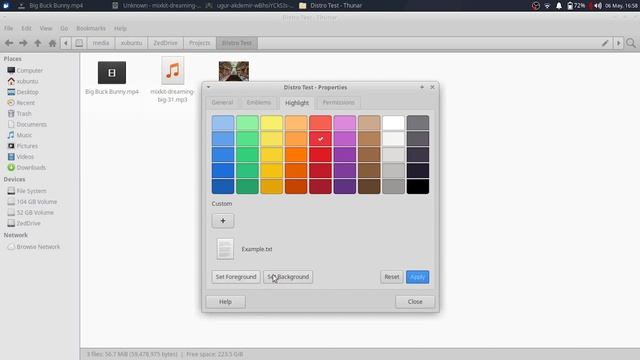Switch to the General tab

pyautogui.click(x=222, y=102)
